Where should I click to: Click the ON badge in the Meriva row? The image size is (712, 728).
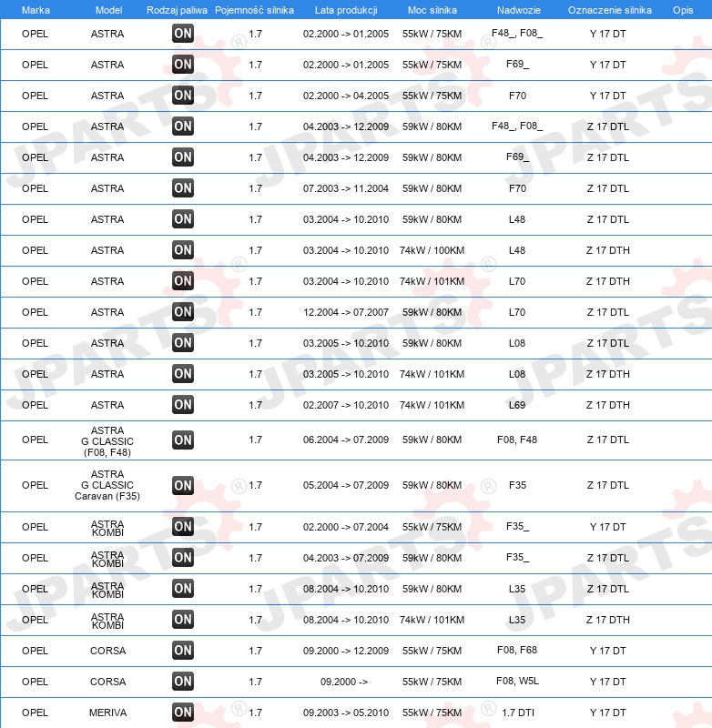tap(182, 713)
